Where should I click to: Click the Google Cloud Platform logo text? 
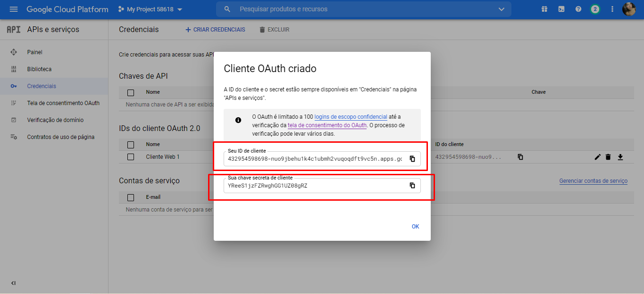67,9
